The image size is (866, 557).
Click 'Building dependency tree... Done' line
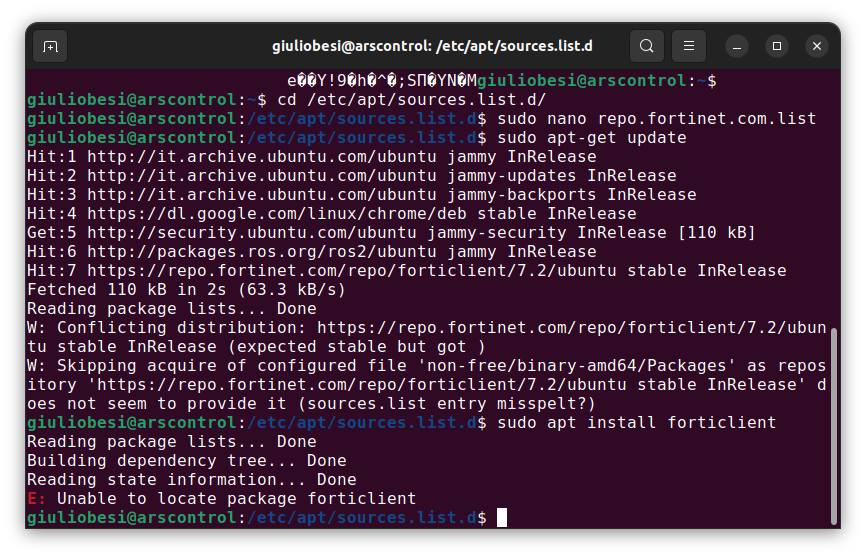pos(187,460)
